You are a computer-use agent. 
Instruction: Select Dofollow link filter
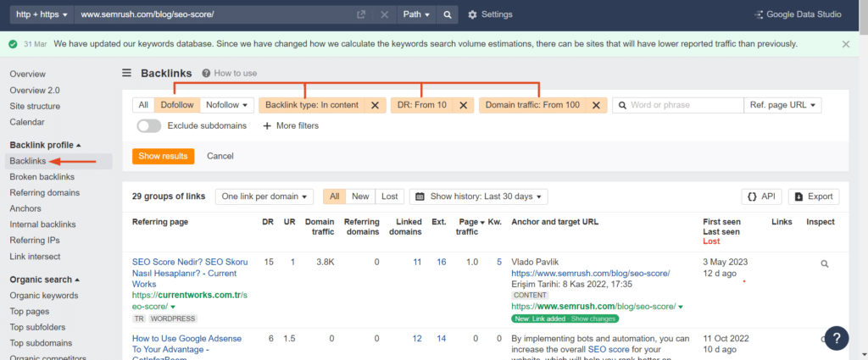[x=177, y=105]
